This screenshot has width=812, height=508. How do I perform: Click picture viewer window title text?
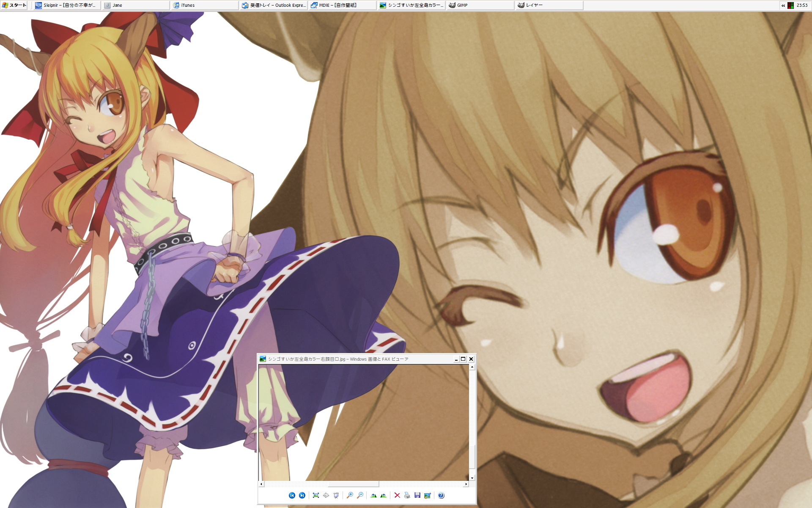point(338,359)
